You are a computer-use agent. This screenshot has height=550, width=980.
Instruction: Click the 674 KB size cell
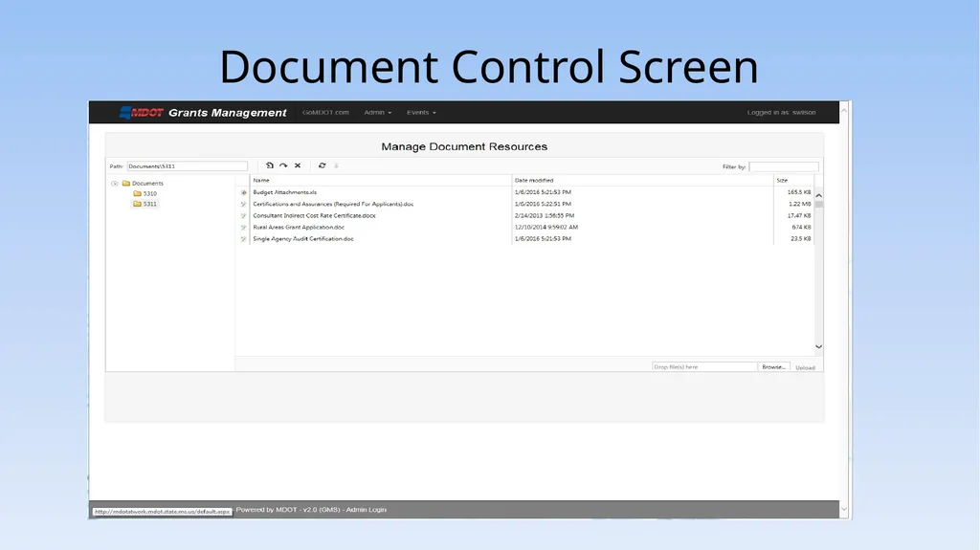801,227
